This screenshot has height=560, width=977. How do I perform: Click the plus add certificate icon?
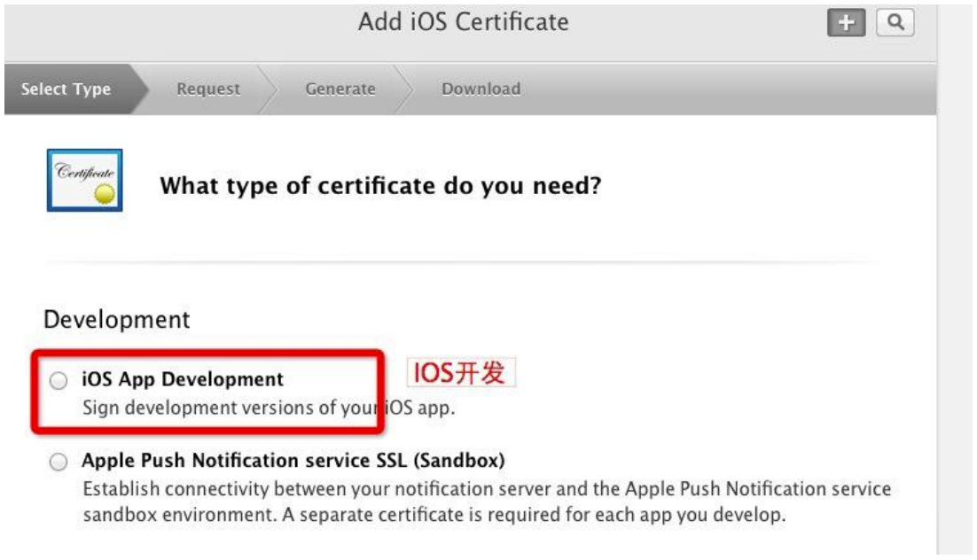846,23
